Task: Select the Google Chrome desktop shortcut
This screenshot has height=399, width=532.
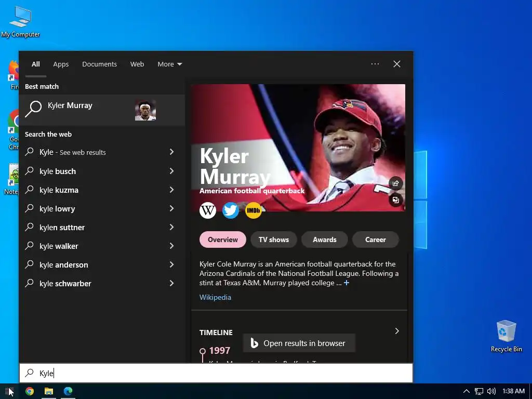Action: [14, 129]
